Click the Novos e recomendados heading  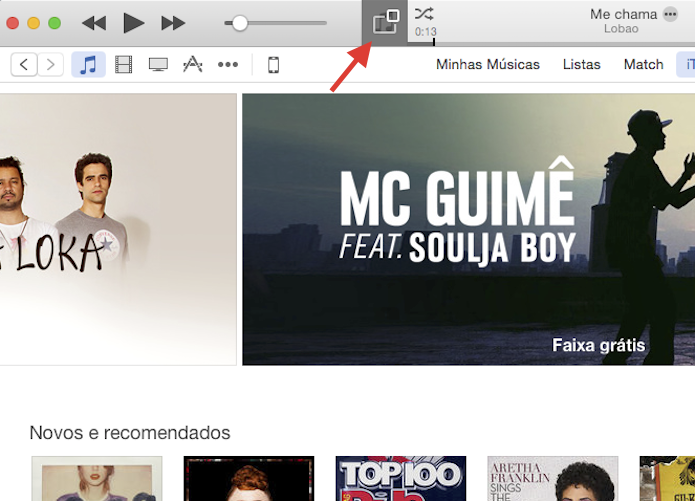click(x=130, y=433)
